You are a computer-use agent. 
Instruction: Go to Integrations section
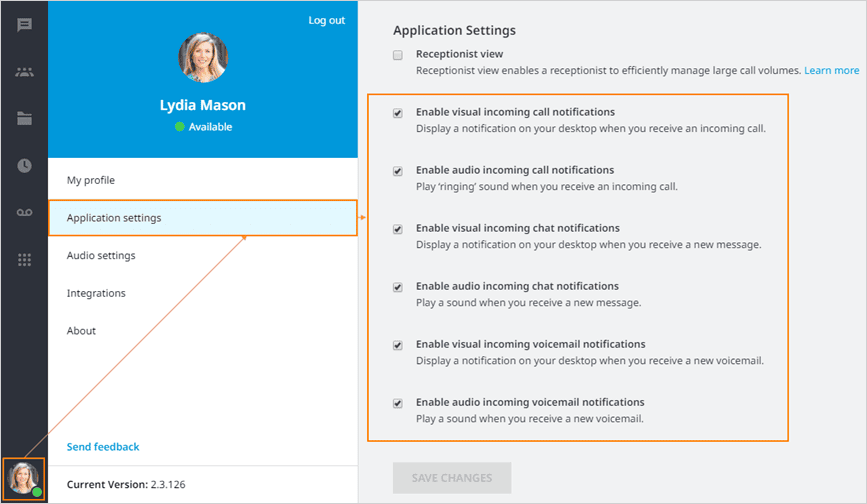click(x=96, y=293)
